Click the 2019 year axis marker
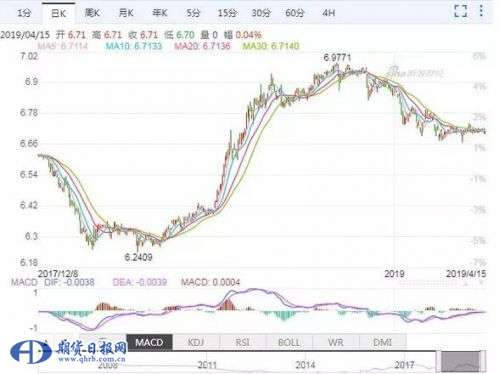This screenshot has width=499, height=374. 394,274
